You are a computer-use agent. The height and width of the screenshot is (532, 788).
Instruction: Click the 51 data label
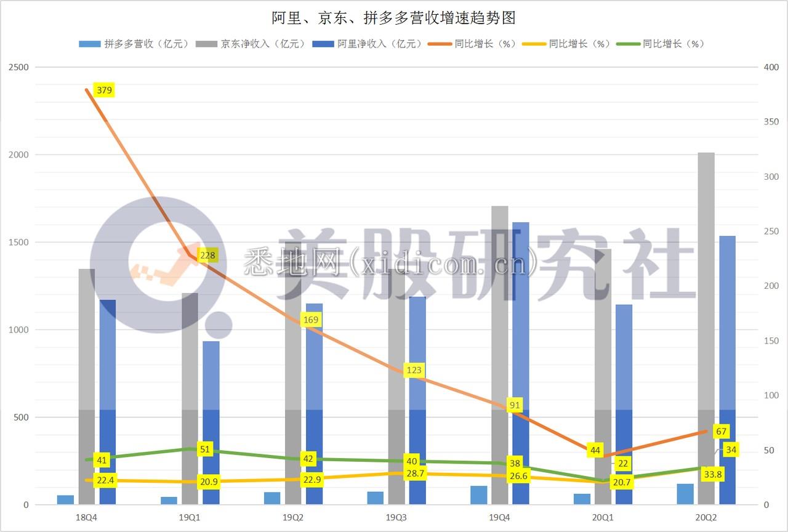[205, 449]
